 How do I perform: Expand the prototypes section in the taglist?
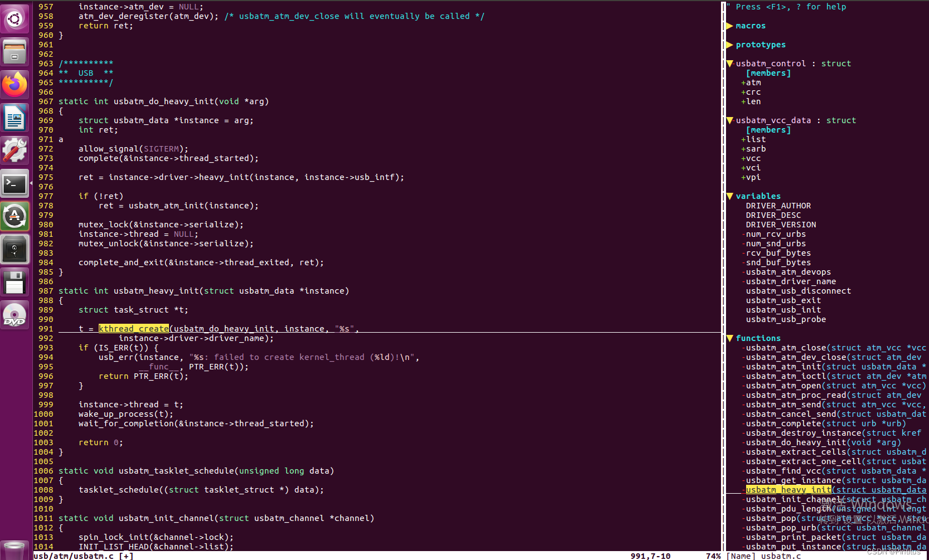(730, 45)
